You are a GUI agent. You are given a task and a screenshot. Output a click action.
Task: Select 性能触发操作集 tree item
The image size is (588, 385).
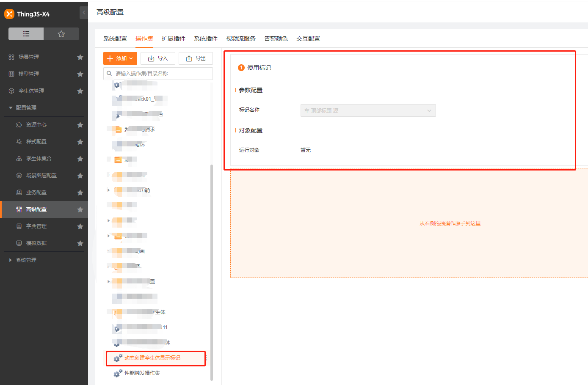click(x=142, y=373)
